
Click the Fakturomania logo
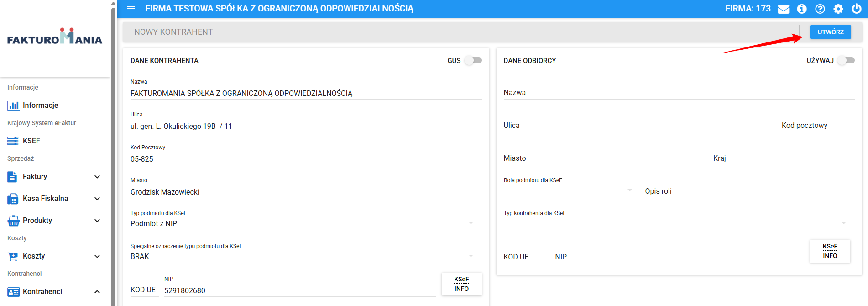coord(55,37)
